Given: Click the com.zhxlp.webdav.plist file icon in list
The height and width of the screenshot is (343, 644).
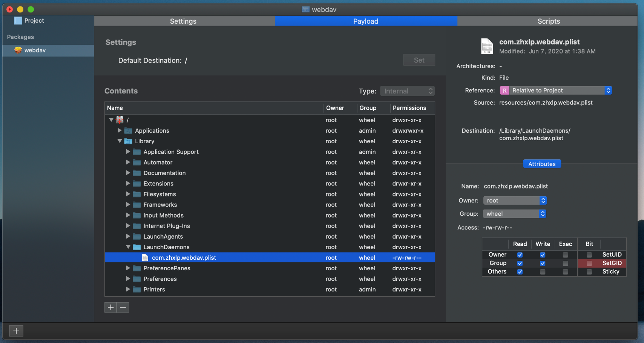Looking at the screenshot, I should point(145,257).
